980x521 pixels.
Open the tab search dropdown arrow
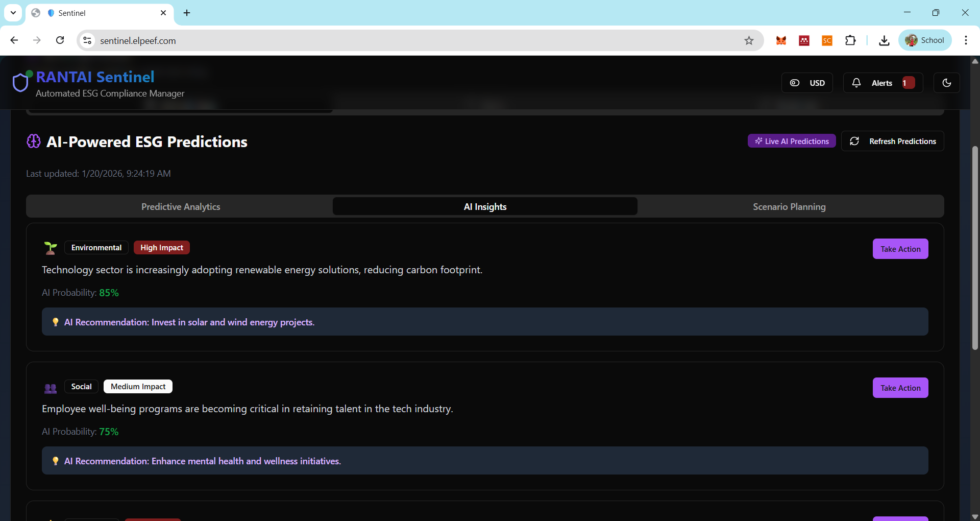pyautogui.click(x=13, y=13)
